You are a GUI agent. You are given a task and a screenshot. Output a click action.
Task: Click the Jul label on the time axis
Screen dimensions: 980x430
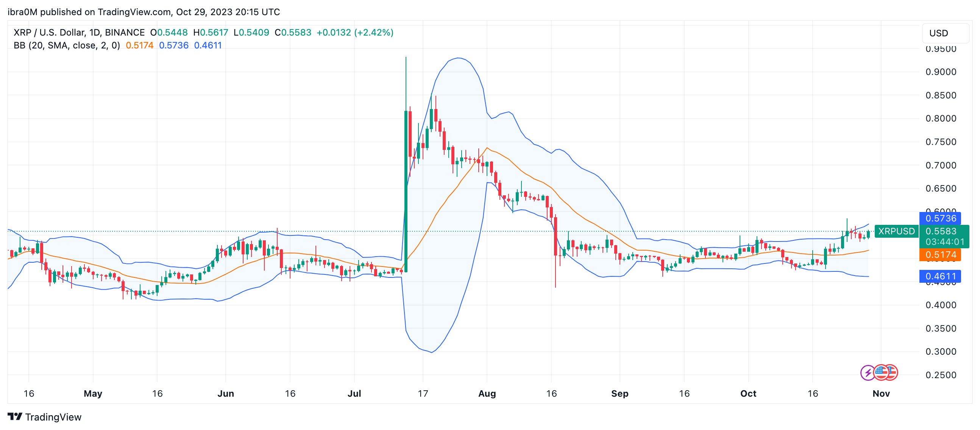354,394
